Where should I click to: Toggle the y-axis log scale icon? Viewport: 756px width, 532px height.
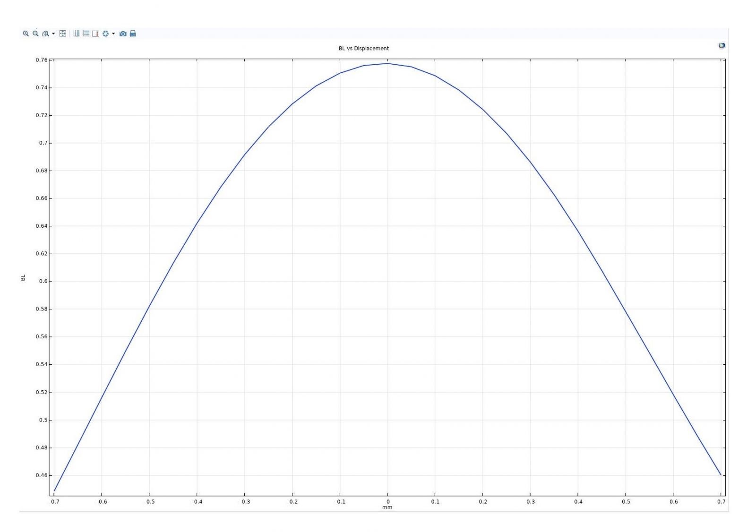[86, 34]
